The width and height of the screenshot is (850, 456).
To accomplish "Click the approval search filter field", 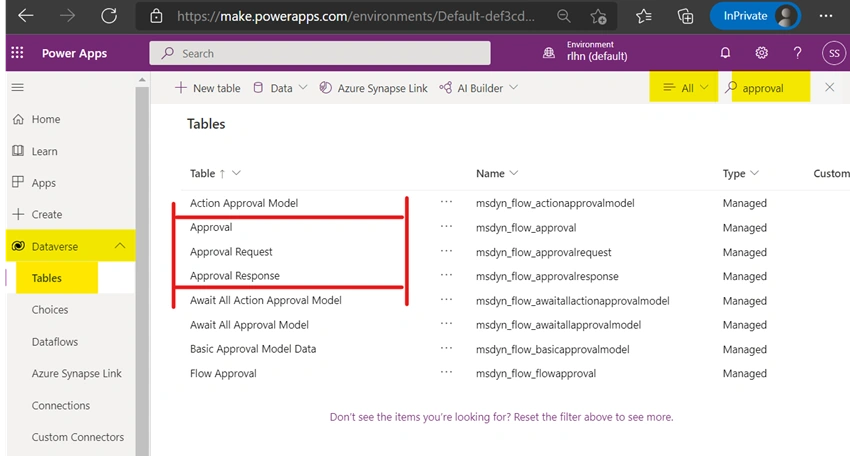I will (770, 88).
